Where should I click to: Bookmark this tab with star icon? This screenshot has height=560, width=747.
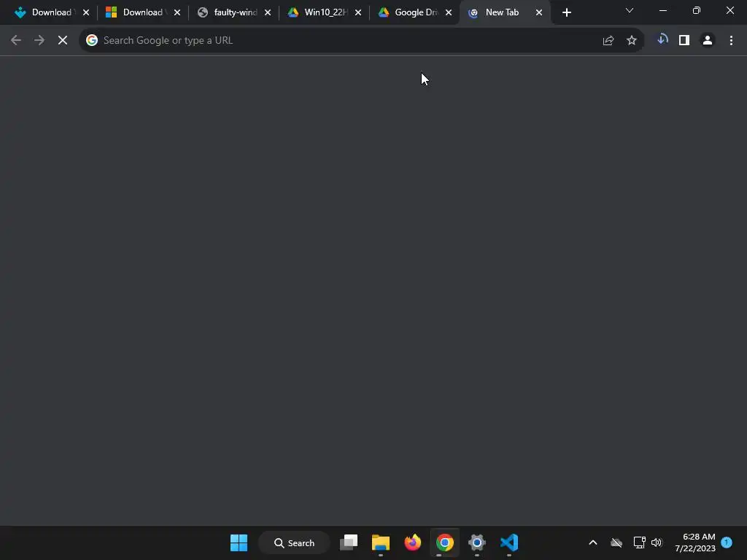click(632, 41)
